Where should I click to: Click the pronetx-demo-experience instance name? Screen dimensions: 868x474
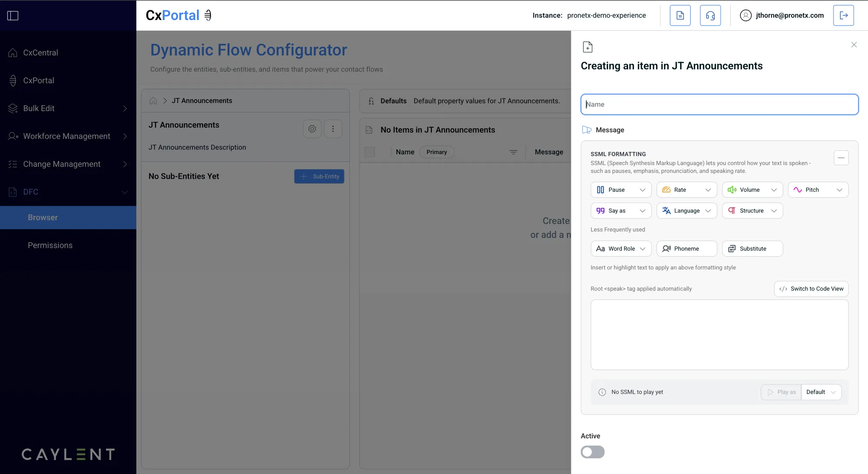tap(606, 16)
